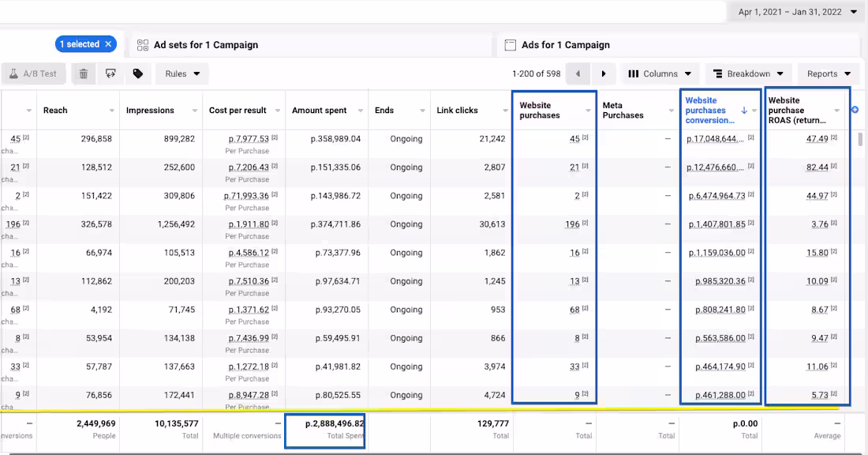Image resolution: width=868 pixels, height=455 pixels.
Task: Open Impressions column header menu arrow
Action: 195,111
